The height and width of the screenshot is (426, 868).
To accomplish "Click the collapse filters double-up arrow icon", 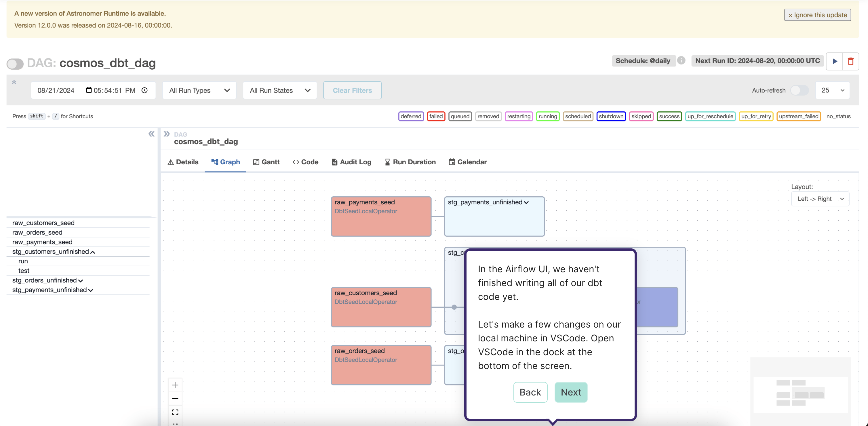I will [x=14, y=82].
